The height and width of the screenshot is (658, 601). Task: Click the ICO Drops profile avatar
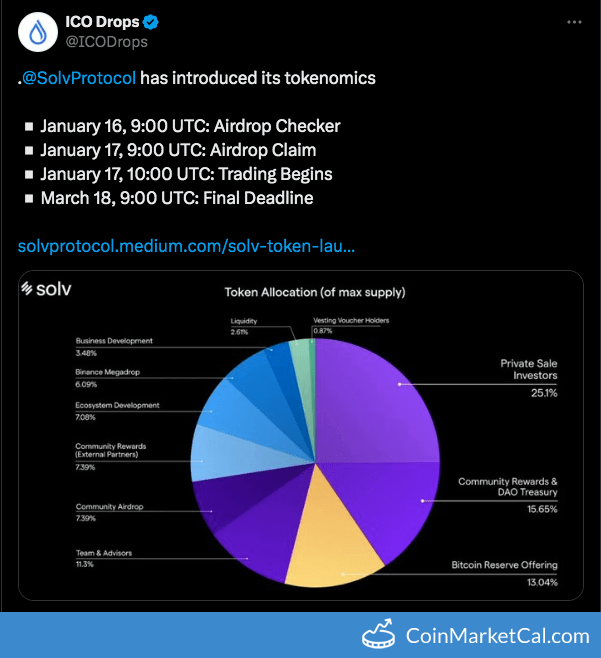point(39,33)
